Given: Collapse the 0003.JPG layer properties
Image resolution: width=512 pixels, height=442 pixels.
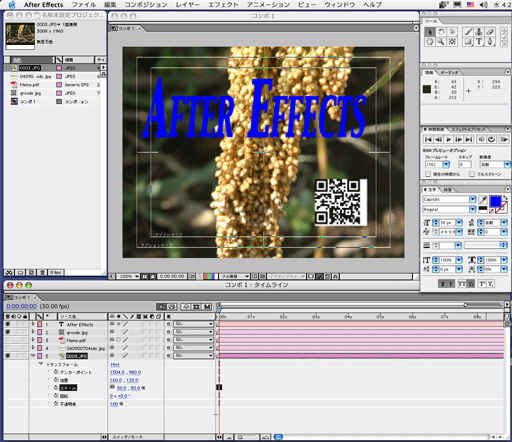Looking at the screenshot, I should tap(33, 356).
